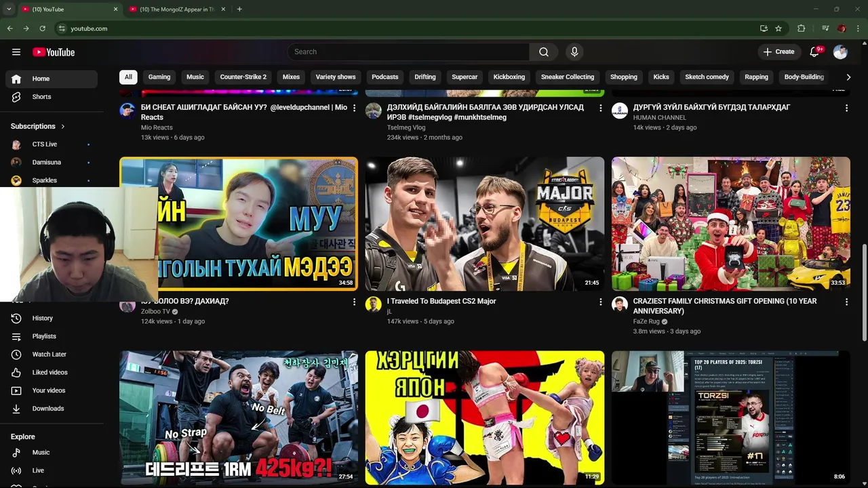Click the search magnifier button
Viewport: 868px width, 488px height.
click(x=544, y=52)
